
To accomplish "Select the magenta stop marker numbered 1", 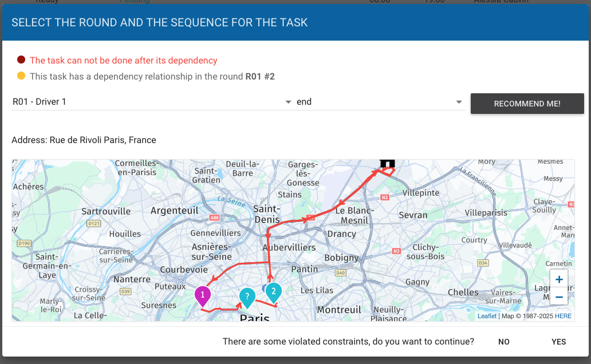I will pos(202,296).
